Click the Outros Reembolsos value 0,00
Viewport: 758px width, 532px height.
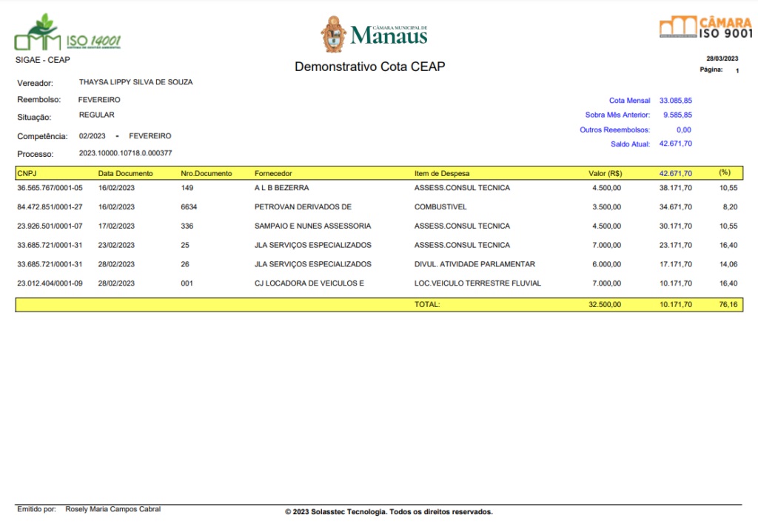click(683, 130)
